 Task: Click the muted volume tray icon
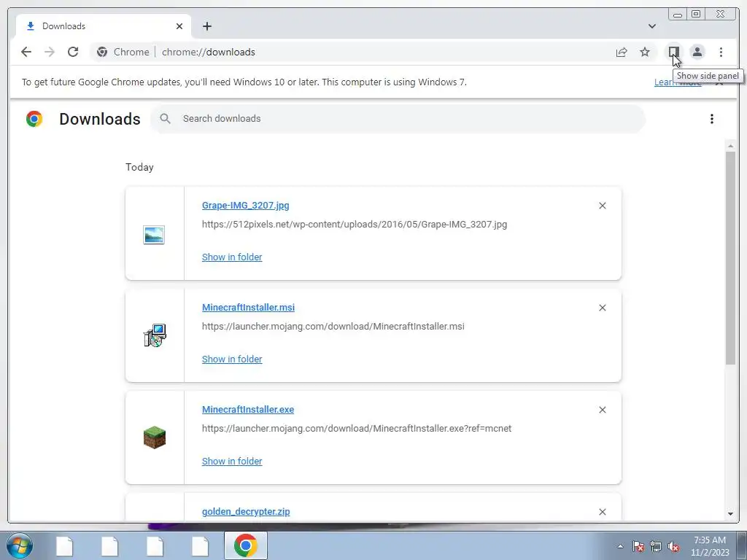(673, 546)
